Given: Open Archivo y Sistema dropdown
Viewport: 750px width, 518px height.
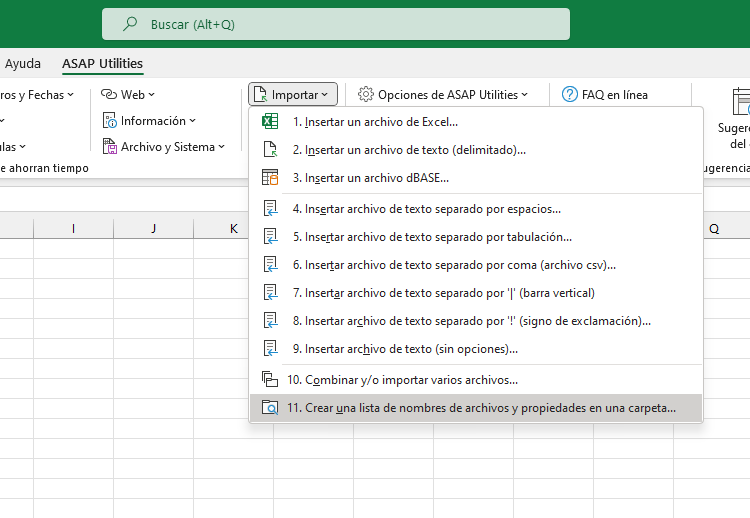Looking at the screenshot, I should click(163, 146).
